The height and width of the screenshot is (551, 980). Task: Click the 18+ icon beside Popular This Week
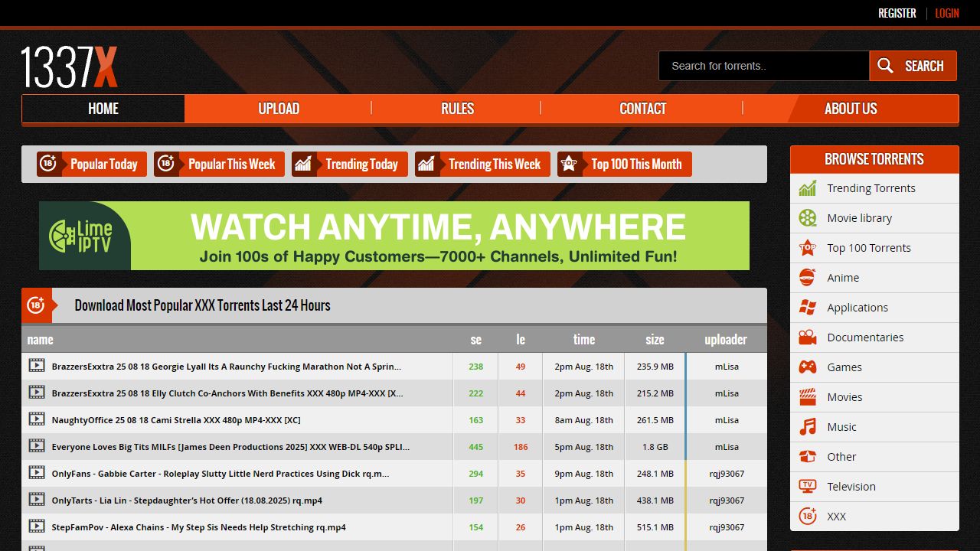165,164
